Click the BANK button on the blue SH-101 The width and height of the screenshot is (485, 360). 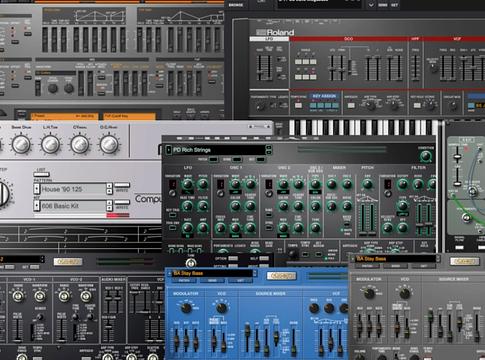212,281
